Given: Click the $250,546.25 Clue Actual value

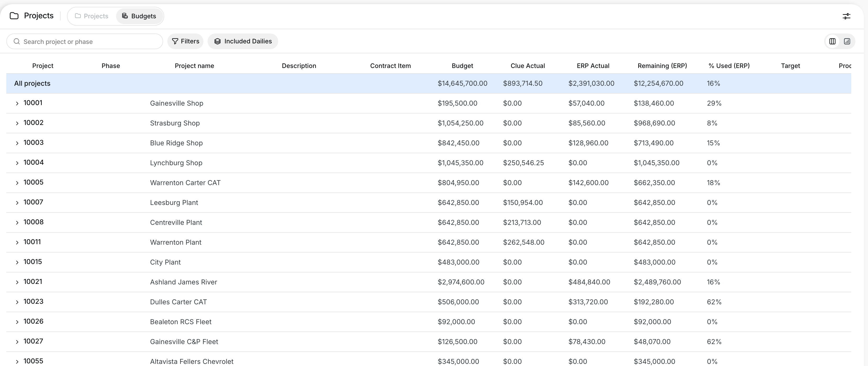Looking at the screenshot, I should pos(523,163).
